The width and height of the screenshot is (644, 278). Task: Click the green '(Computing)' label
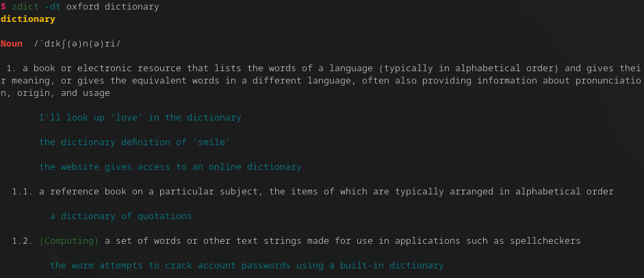(69, 240)
